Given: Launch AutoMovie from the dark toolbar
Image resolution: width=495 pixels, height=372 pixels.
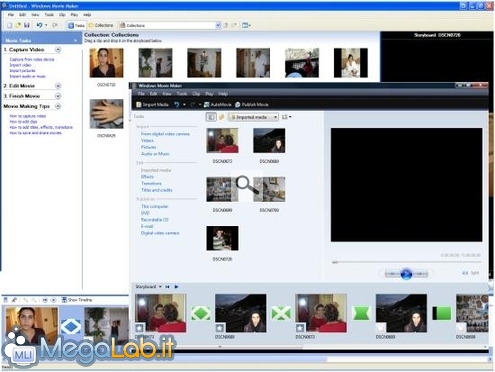Looking at the screenshot, I should coord(217,105).
